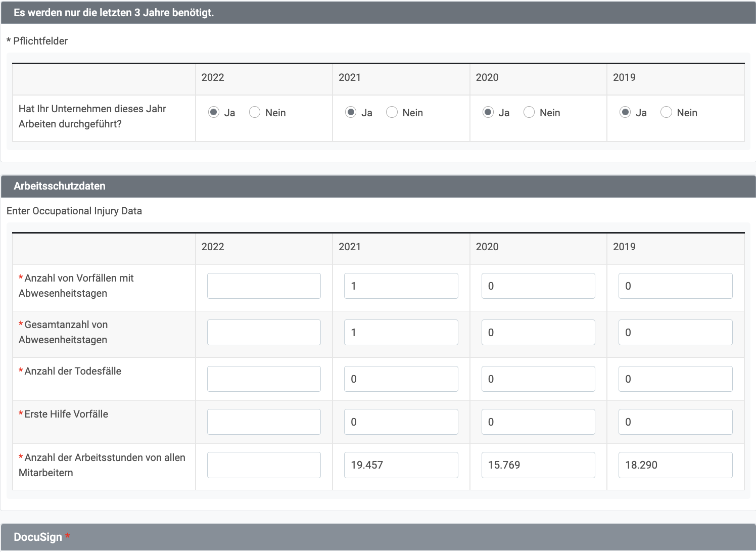
Task: Select Ja radio button for 2022
Action: (x=214, y=112)
